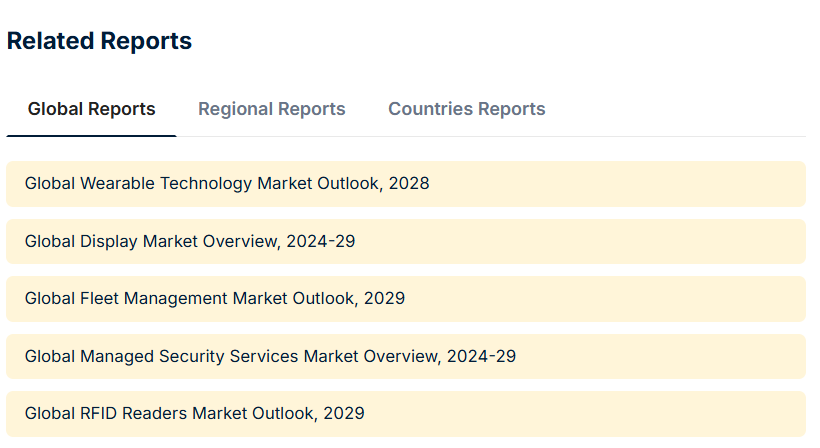Click the Fleet Management report card background

click(x=607, y=299)
